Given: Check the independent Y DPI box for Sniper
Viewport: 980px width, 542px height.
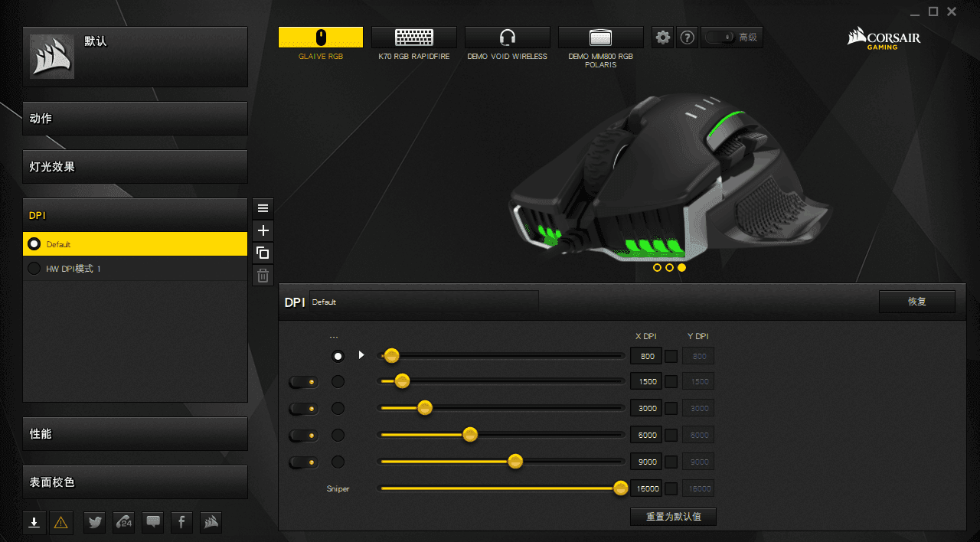Looking at the screenshot, I should [671, 488].
